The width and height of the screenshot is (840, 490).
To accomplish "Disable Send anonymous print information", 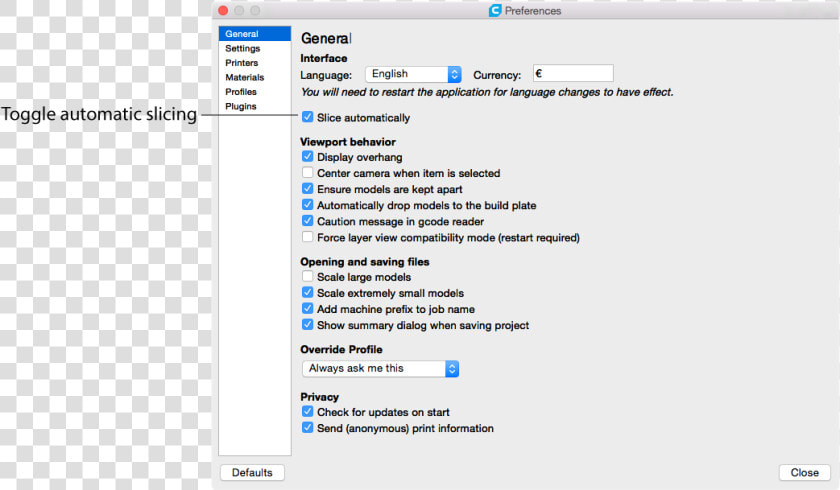I will [308, 427].
